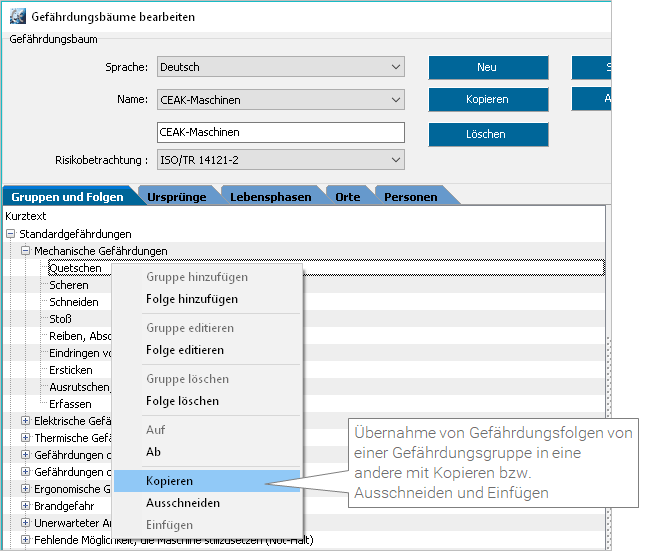This screenshot has height=551, width=647.
Task: Switch to the Ursprünge tab
Action: pos(176,197)
